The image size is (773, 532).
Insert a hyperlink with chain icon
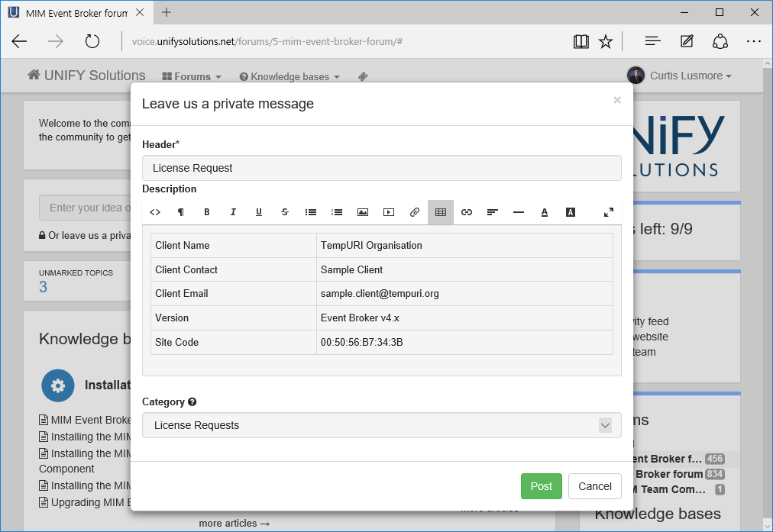pyautogui.click(x=467, y=212)
